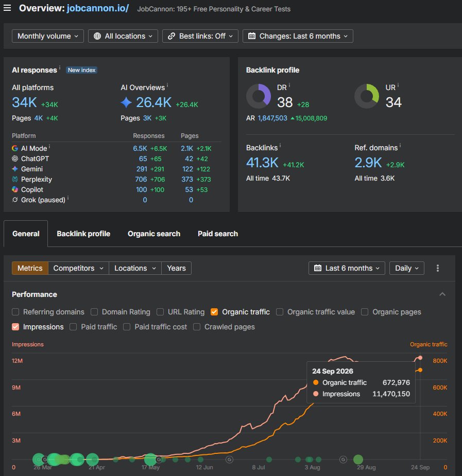The height and width of the screenshot is (476, 462).
Task: Enable the Paid traffic cost checkbox
Action: (x=127, y=327)
